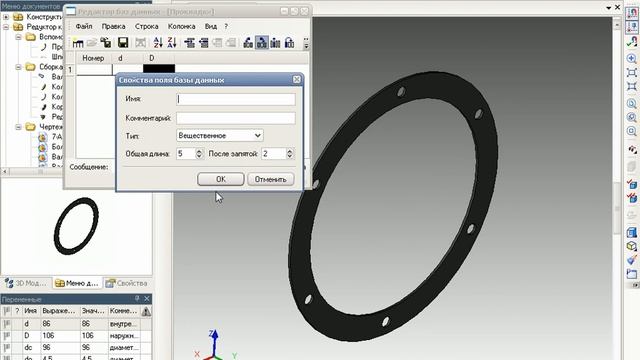Screen dimensions: 640x360
Task: Focus the Комментарий input field
Action: pos(236,118)
